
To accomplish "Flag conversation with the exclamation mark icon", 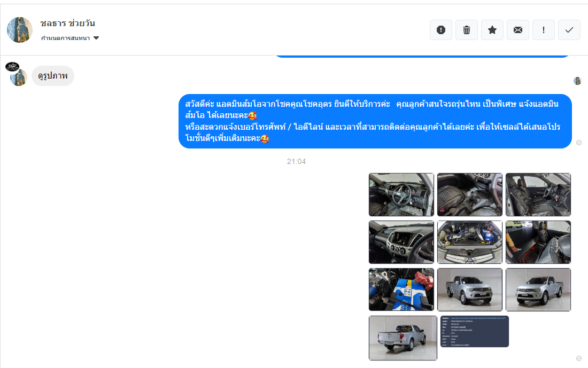I will pyautogui.click(x=544, y=30).
